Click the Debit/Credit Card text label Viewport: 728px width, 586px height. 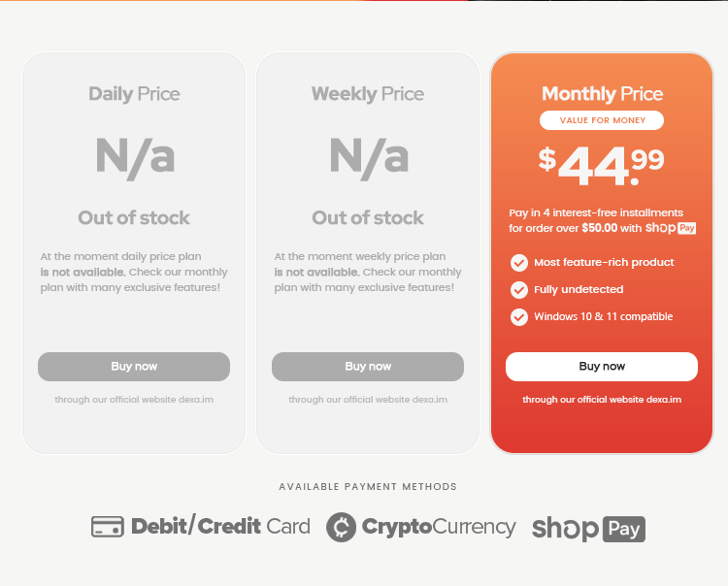220,527
